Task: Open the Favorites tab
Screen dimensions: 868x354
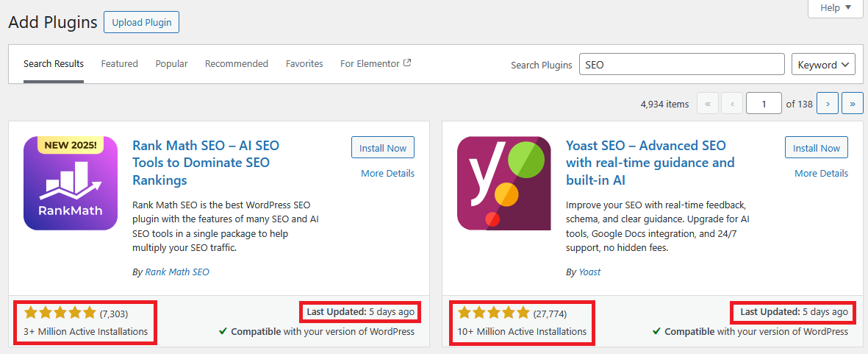Action: point(304,64)
